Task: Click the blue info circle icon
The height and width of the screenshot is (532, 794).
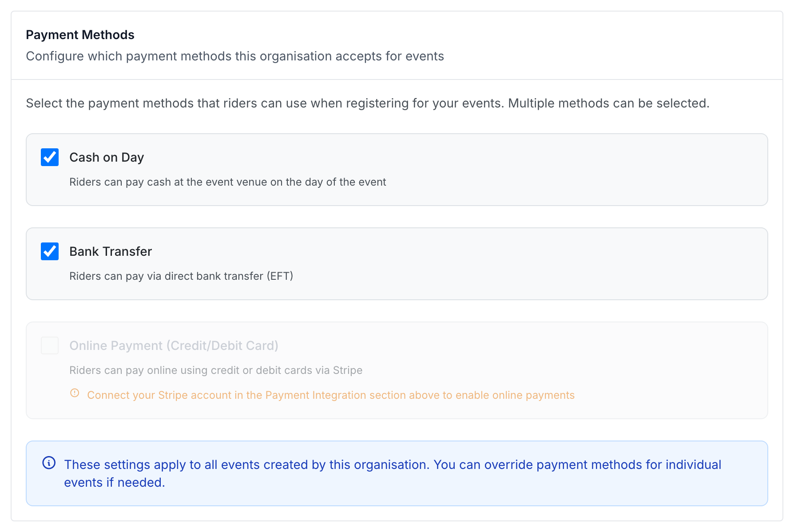Action: pyautogui.click(x=49, y=463)
